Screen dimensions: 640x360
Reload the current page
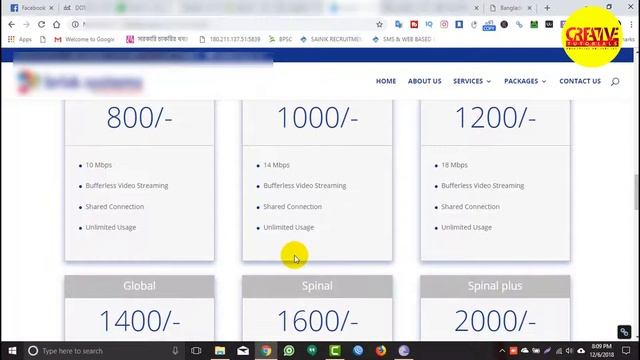pyautogui.click(x=41, y=24)
